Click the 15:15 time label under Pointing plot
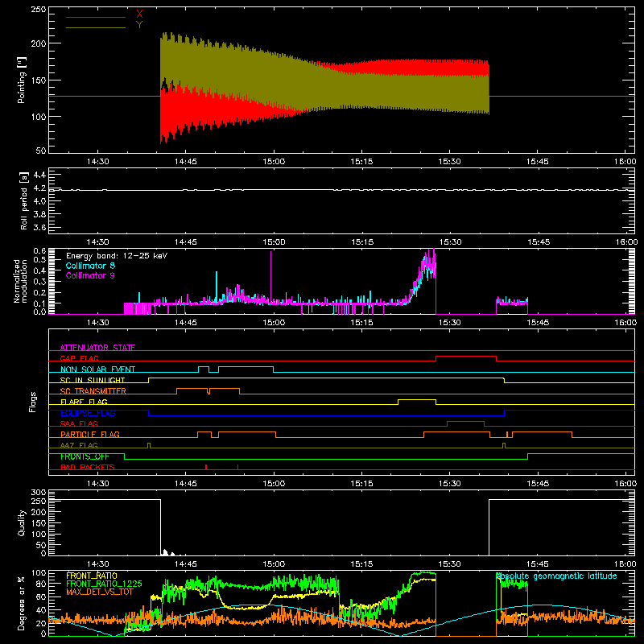 (361, 162)
